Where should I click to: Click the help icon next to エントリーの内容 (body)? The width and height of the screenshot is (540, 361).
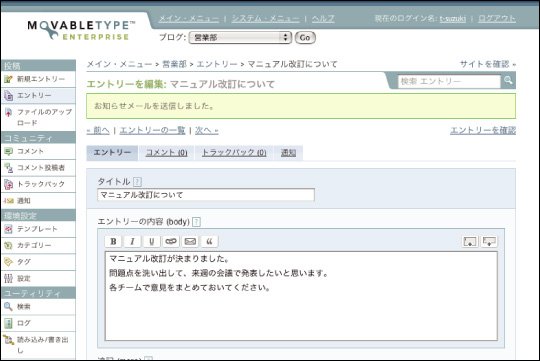[x=196, y=222]
